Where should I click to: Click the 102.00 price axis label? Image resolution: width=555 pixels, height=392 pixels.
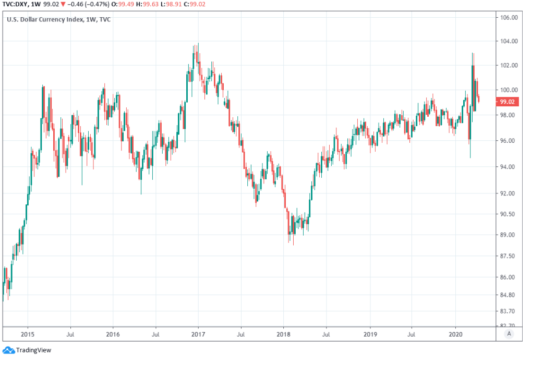pyautogui.click(x=509, y=65)
